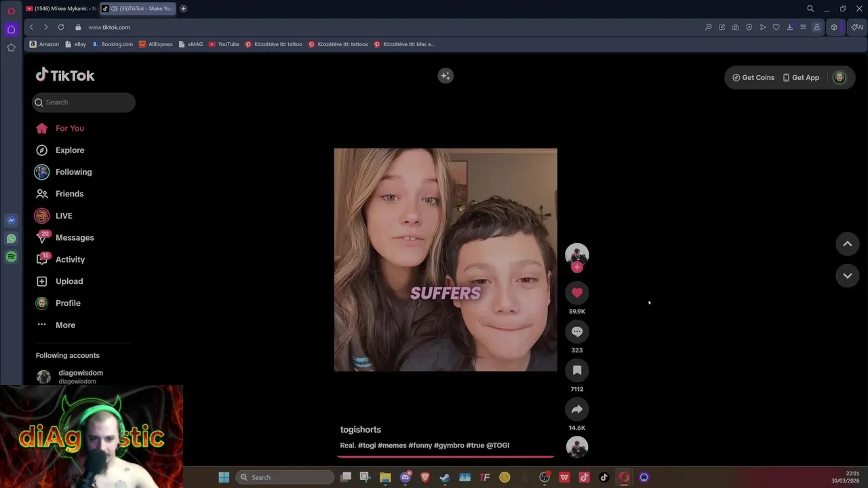The width and height of the screenshot is (868, 488).
Task: Open the Opera sidebar home icon
Action: tap(11, 29)
